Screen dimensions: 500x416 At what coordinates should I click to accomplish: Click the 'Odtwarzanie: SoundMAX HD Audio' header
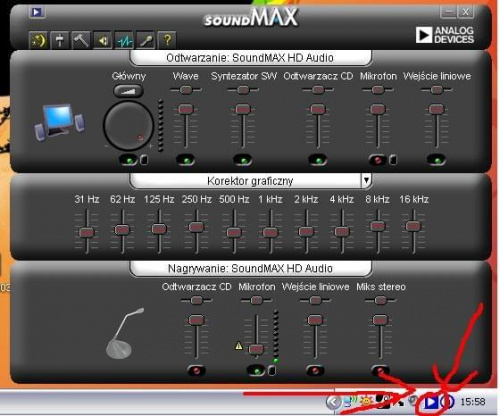(250, 58)
